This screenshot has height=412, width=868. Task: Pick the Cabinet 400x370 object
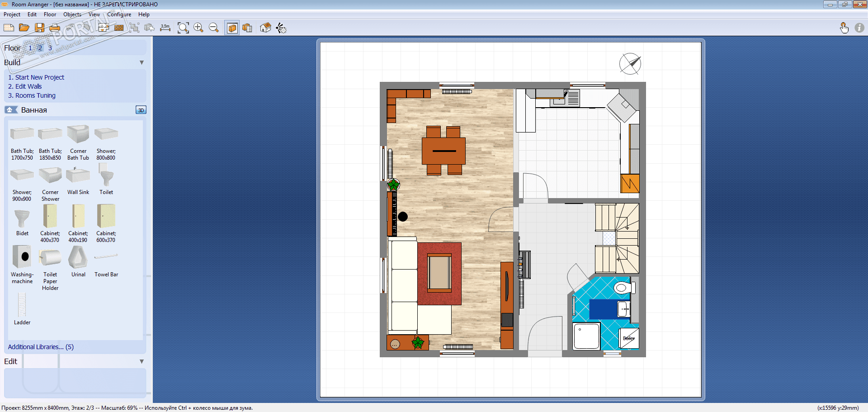click(x=50, y=223)
